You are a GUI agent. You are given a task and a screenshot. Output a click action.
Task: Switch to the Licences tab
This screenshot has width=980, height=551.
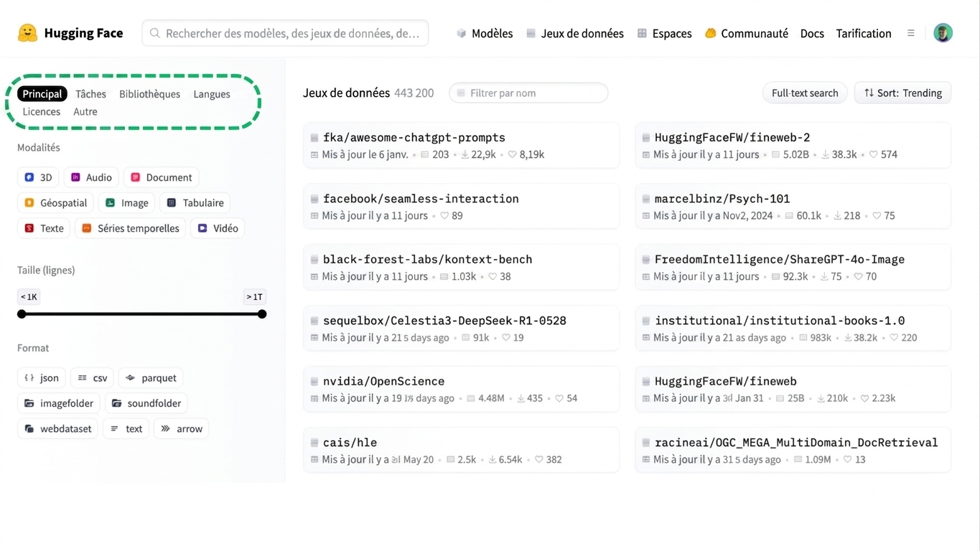pos(42,111)
